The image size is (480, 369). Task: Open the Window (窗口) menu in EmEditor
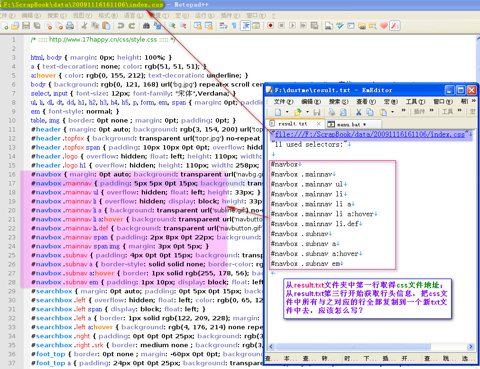click(x=443, y=102)
